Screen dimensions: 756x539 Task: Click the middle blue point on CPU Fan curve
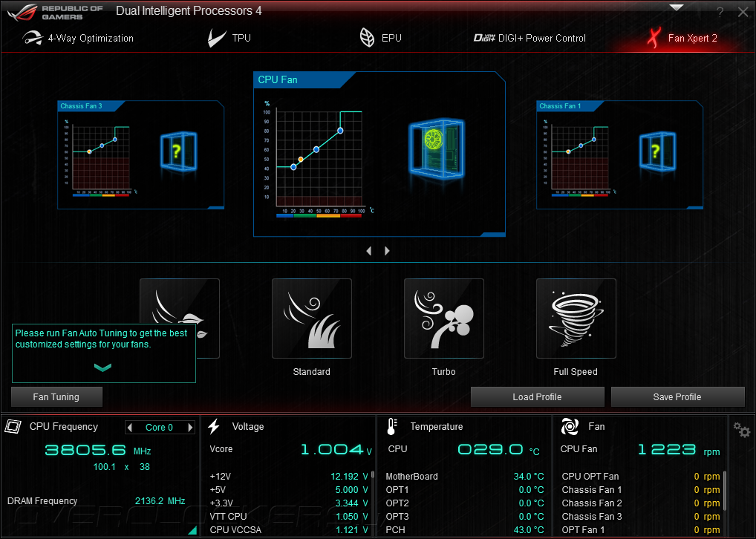tap(316, 149)
